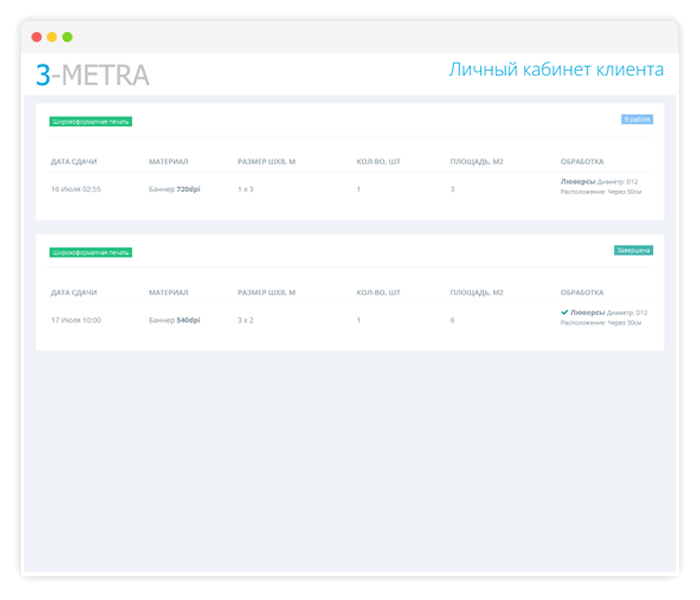The image size is (700, 600).
Task: Click size value 3 x 2
Action: tap(246, 320)
